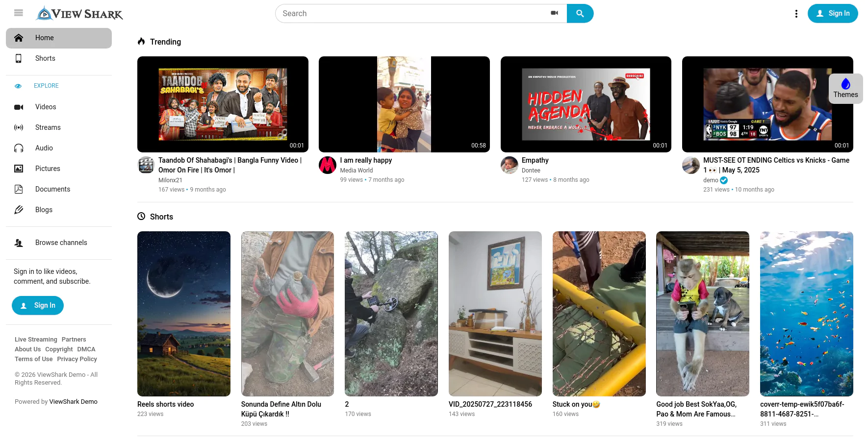Open the Streams section
868x441 pixels.
coord(48,127)
